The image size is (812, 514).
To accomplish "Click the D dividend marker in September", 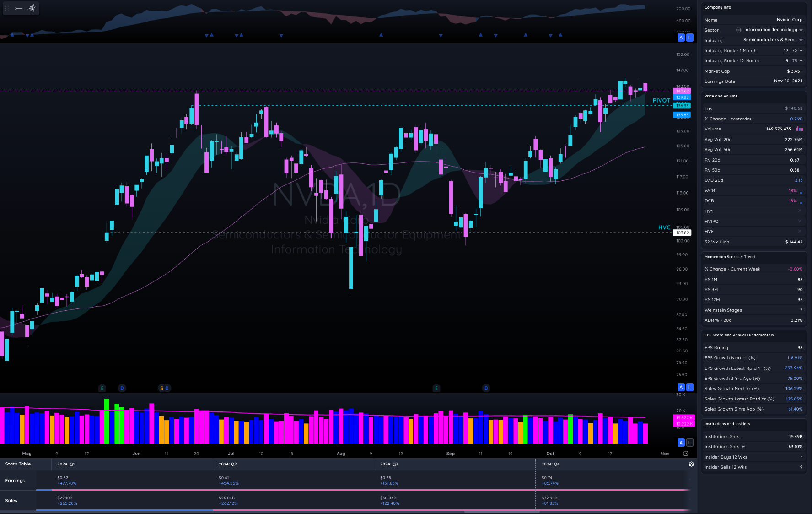I will click(x=486, y=388).
